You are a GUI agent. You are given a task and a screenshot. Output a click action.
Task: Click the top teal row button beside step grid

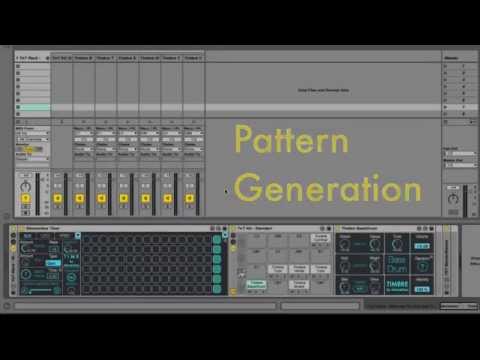coord(217,239)
